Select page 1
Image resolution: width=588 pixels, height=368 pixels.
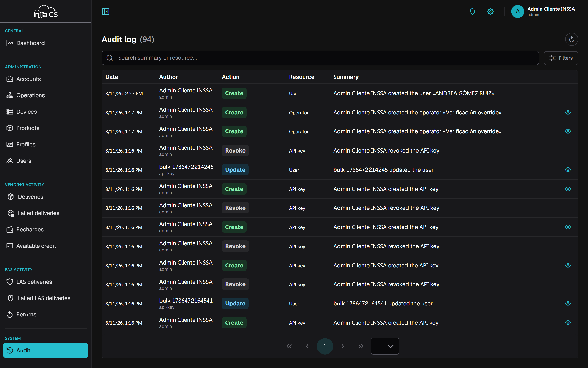325,346
